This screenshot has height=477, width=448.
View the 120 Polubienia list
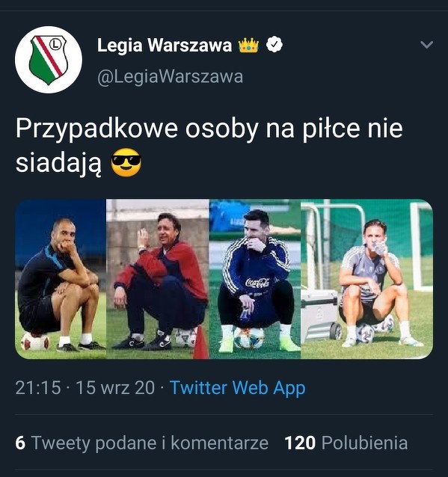(346, 443)
